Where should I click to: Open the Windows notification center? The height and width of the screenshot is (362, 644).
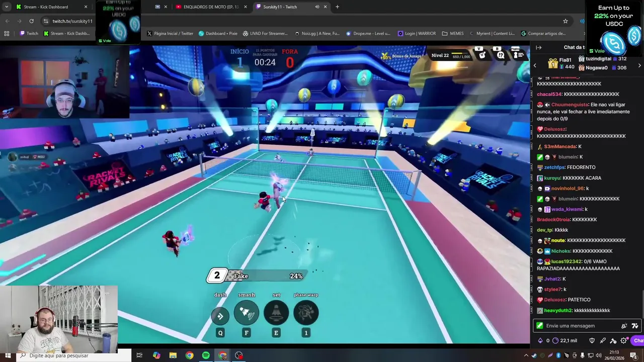[633, 355]
